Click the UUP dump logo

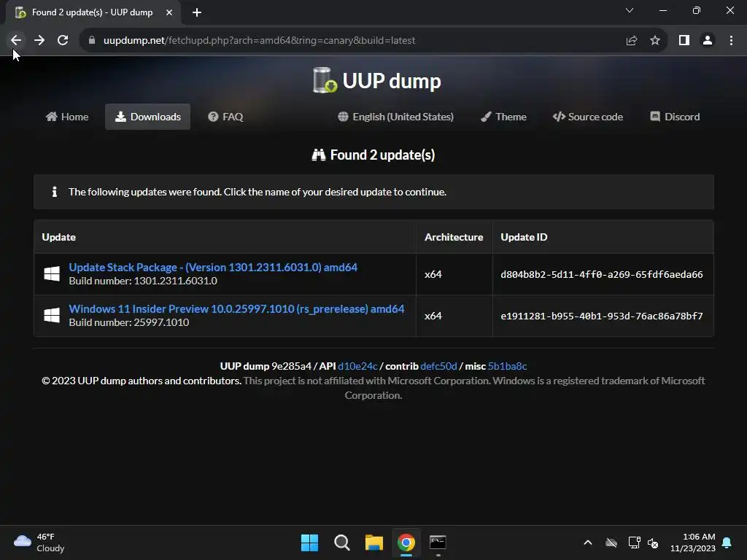click(x=377, y=80)
